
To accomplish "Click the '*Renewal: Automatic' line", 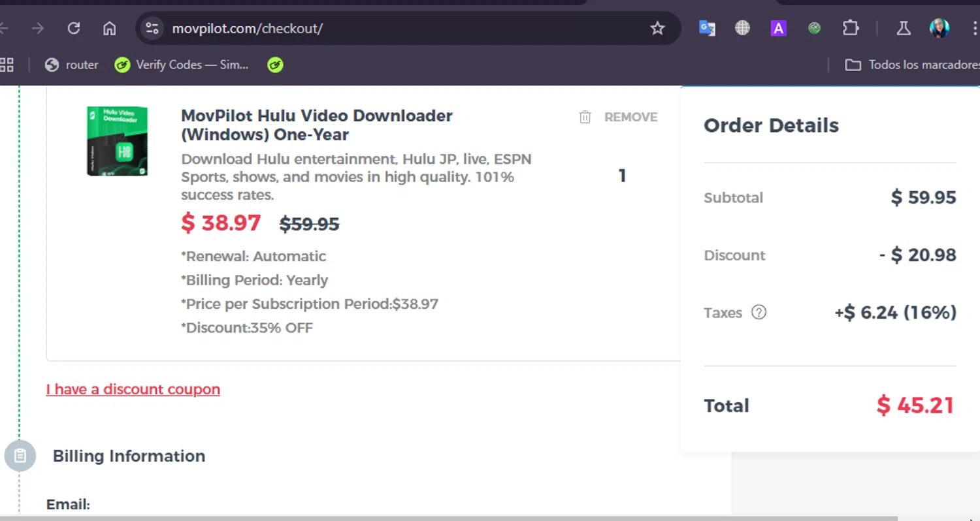I will 253,256.
